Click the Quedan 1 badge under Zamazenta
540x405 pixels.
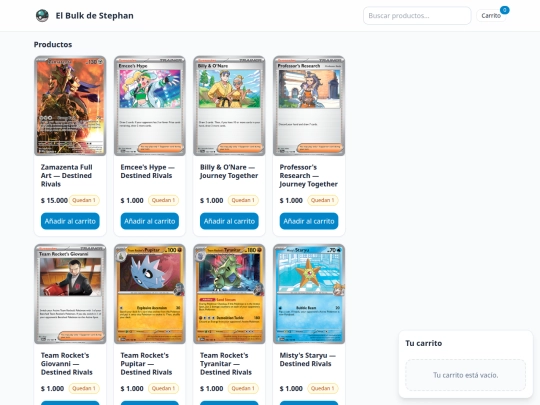(x=84, y=200)
